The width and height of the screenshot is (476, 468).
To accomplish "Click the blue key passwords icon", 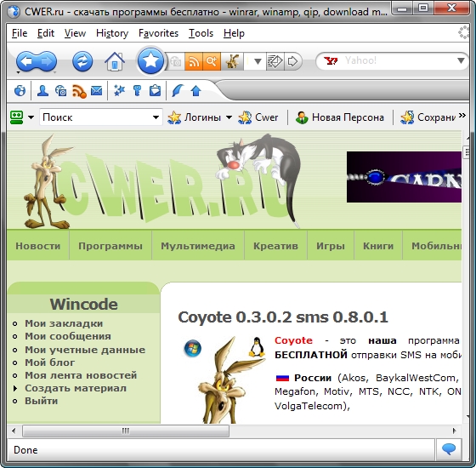I will point(137,90).
